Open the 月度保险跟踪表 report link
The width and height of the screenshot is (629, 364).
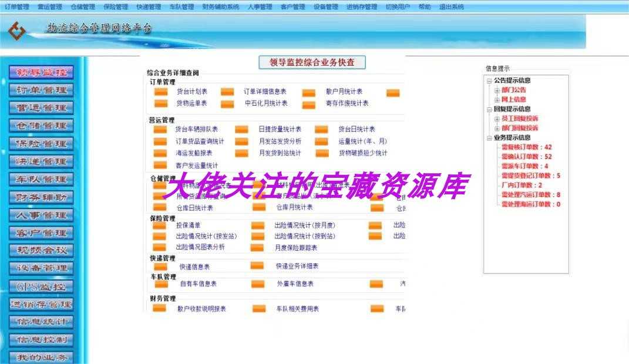295,248
